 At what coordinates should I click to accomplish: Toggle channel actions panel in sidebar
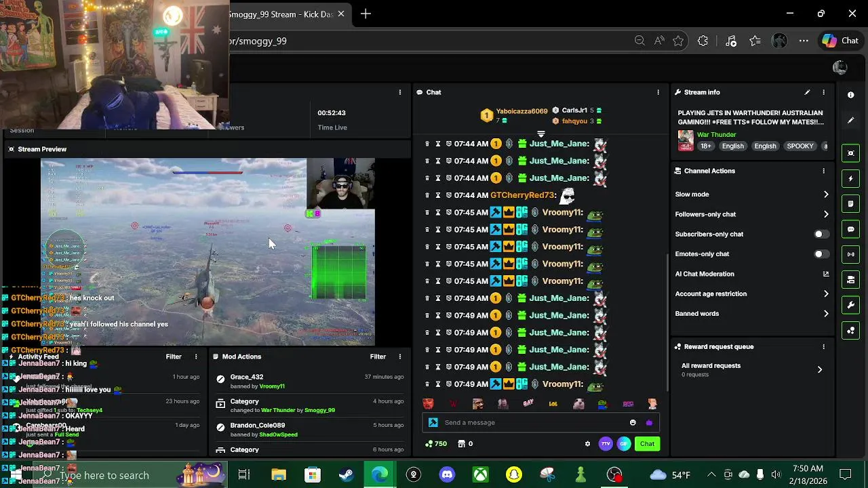click(851, 279)
